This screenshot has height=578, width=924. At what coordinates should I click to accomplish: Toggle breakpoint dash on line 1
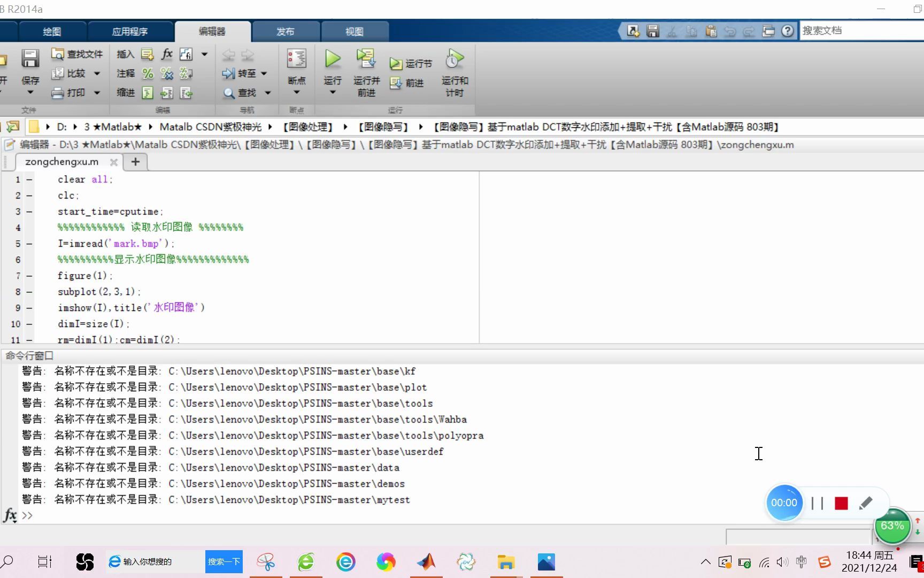pyautogui.click(x=29, y=179)
